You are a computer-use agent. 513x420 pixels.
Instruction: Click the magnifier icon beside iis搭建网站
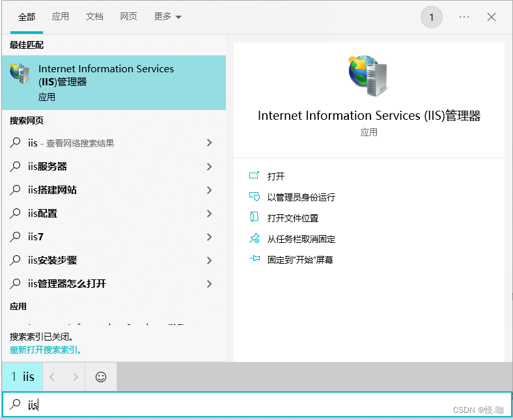(15, 190)
